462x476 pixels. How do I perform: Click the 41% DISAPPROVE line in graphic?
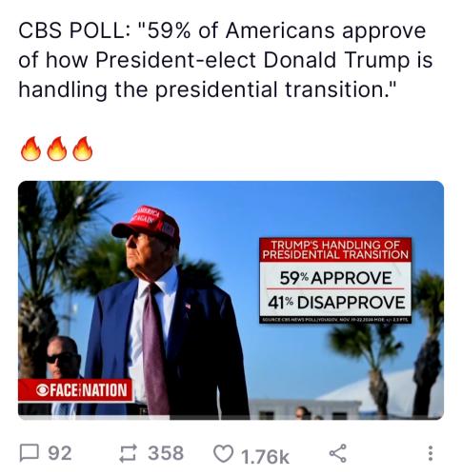coord(336,302)
